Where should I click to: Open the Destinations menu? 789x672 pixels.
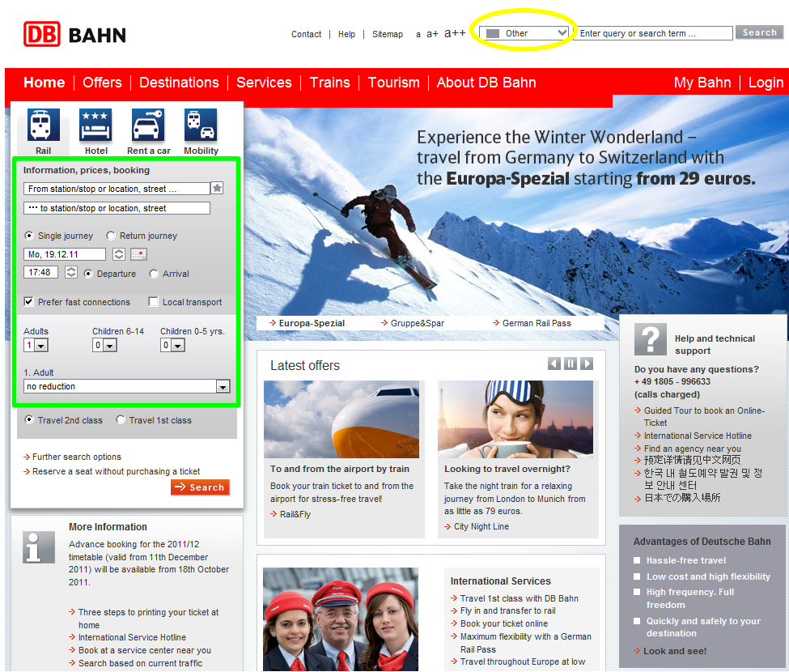(179, 83)
